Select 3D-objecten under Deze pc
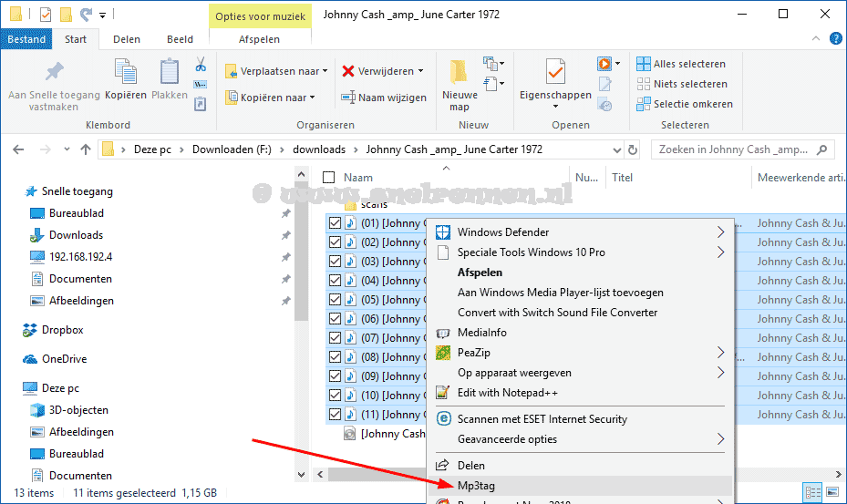This screenshot has height=504, width=847. pyautogui.click(x=69, y=410)
